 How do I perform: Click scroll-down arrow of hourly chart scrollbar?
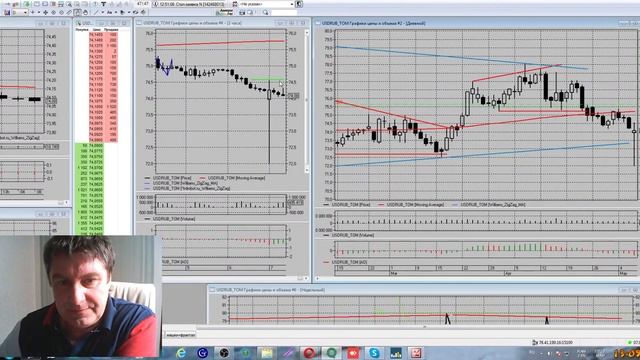(x=307, y=170)
